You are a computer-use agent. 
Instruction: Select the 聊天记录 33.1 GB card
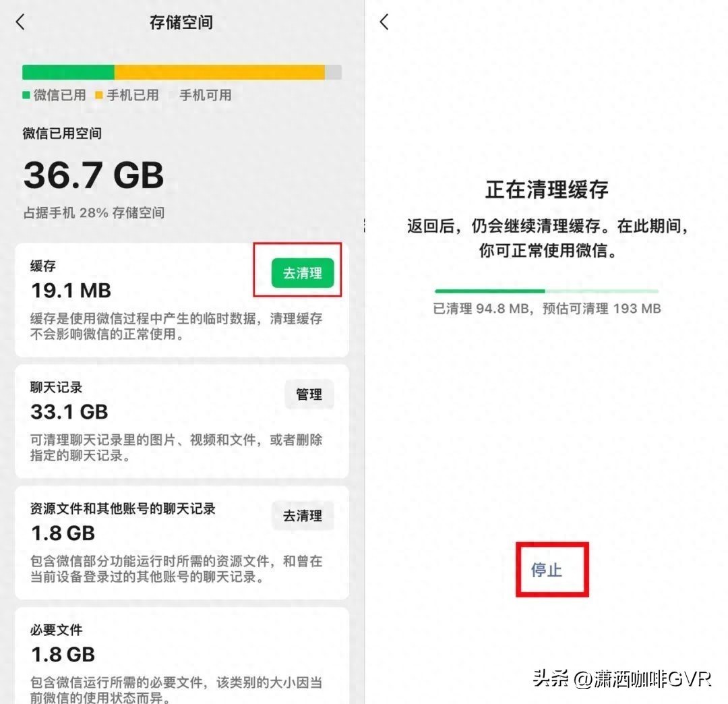(181, 421)
